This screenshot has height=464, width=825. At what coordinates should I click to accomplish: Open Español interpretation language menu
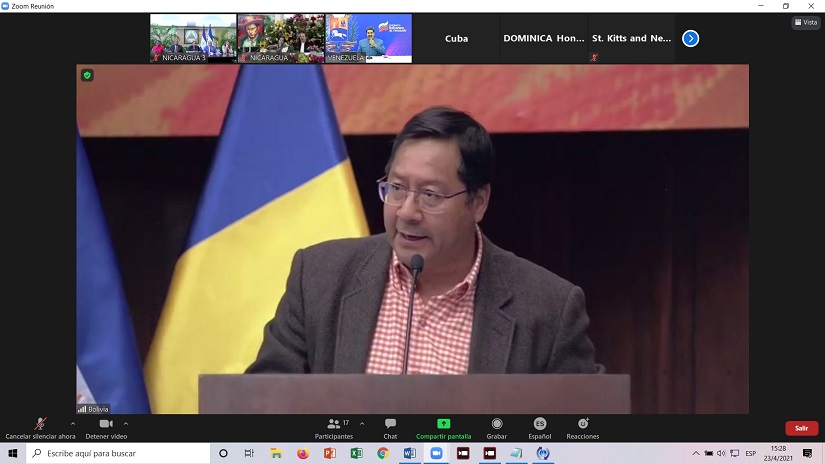pyautogui.click(x=540, y=429)
